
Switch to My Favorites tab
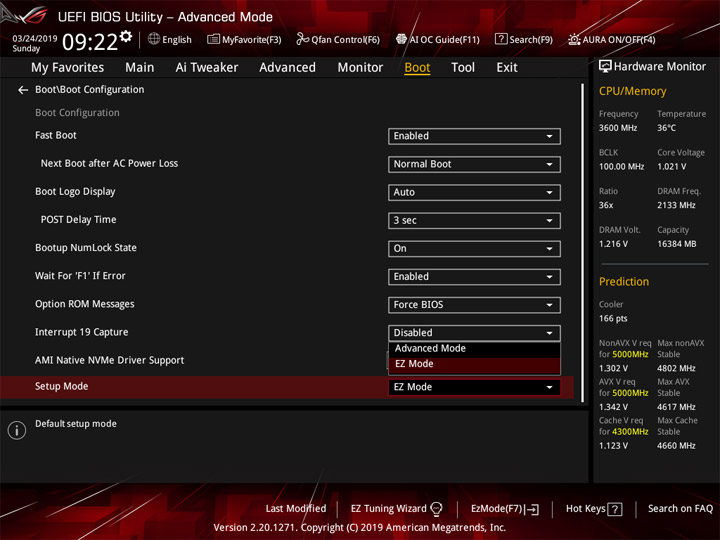point(68,68)
